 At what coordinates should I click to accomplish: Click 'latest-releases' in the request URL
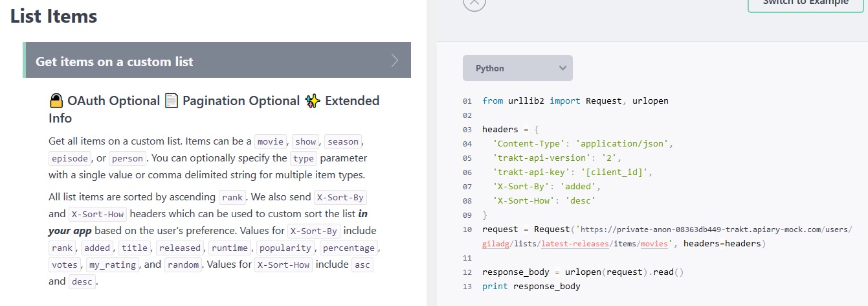(x=573, y=244)
